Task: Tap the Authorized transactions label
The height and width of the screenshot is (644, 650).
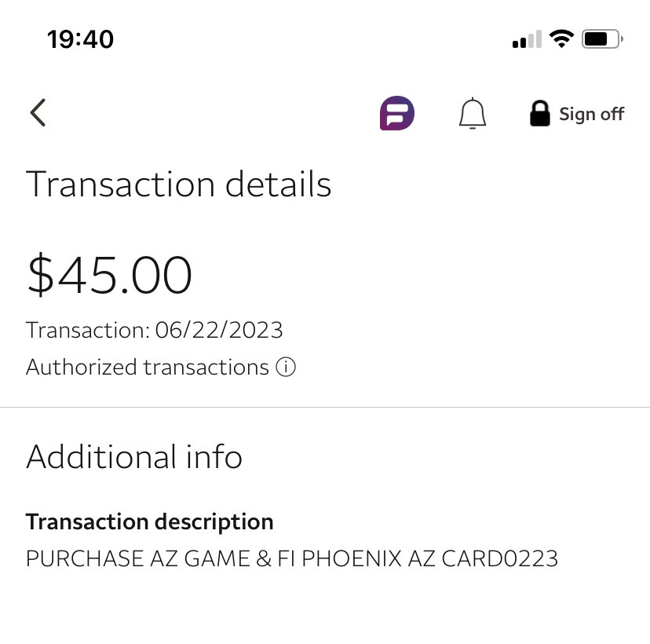Action: tap(148, 368)
